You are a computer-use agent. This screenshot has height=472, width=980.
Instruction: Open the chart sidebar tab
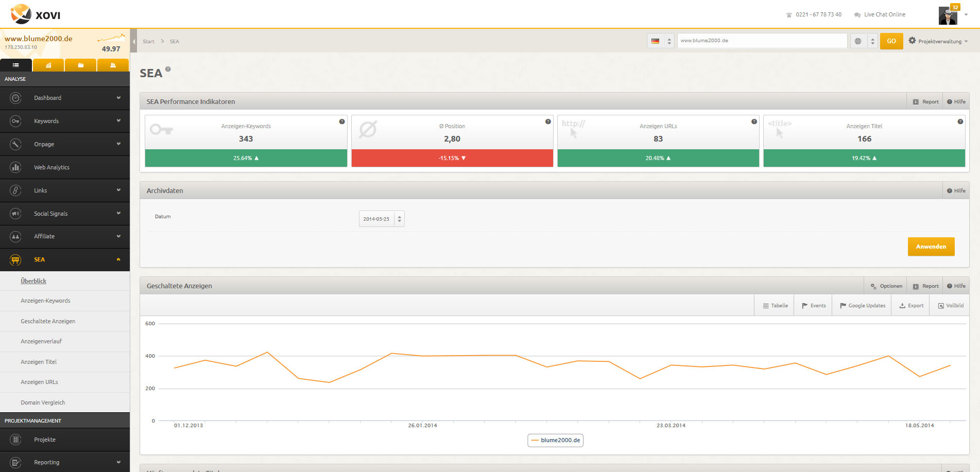pyautogui.click(x=48, y=65)
